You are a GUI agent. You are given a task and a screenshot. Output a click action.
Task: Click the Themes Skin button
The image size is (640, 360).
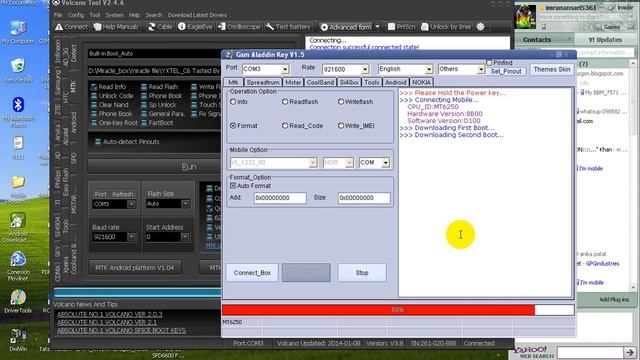[x=552, y=69]
